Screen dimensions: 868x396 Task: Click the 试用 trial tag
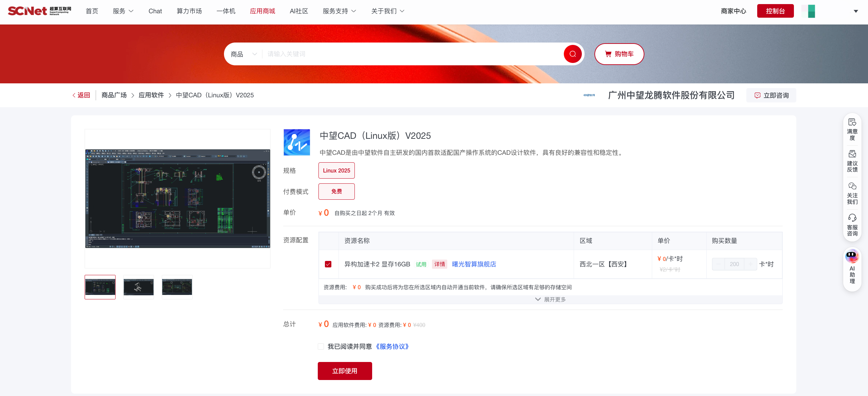coord(421,264)
